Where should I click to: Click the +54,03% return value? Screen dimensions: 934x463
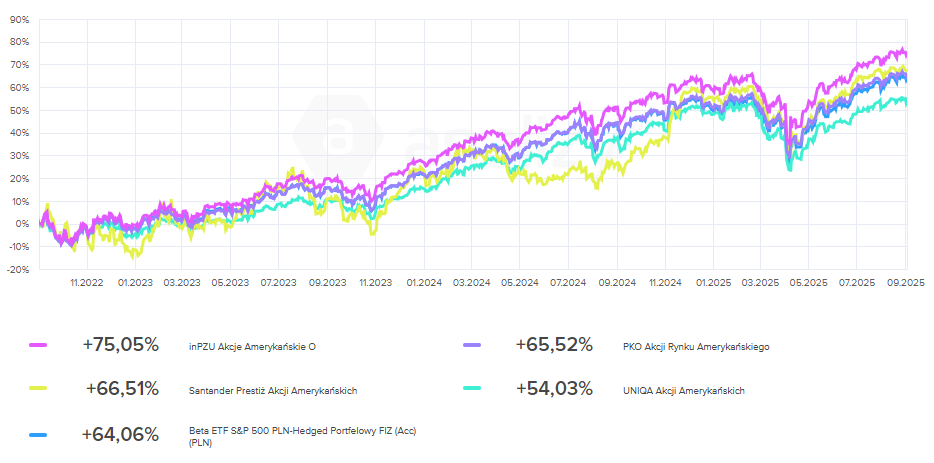pos(555,389)
